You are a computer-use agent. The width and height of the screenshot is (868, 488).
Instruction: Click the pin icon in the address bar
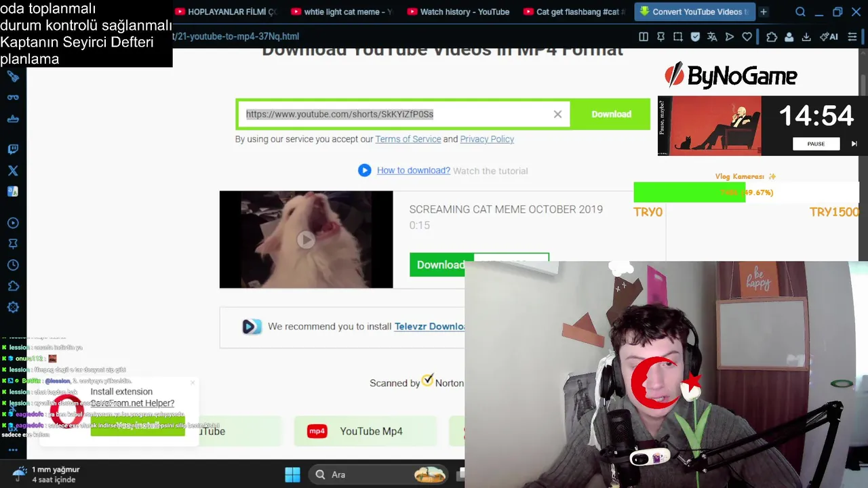coord(660,37)
